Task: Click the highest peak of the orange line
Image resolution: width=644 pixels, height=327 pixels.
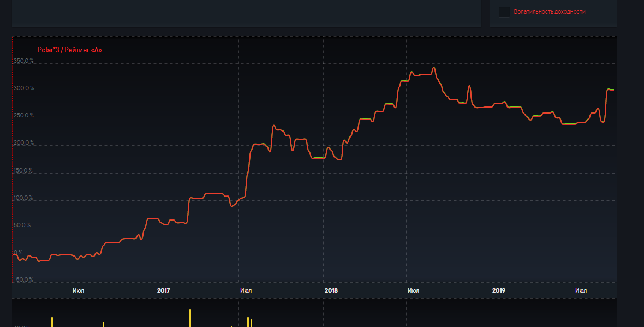Action: pyautogui.click(x=433, y=68)
